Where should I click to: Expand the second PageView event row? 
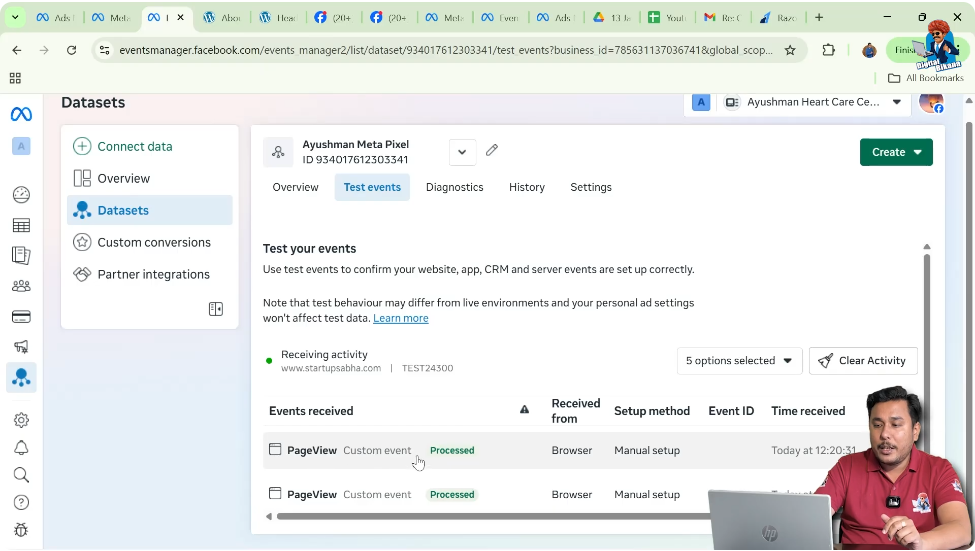(x=485, y=494)
